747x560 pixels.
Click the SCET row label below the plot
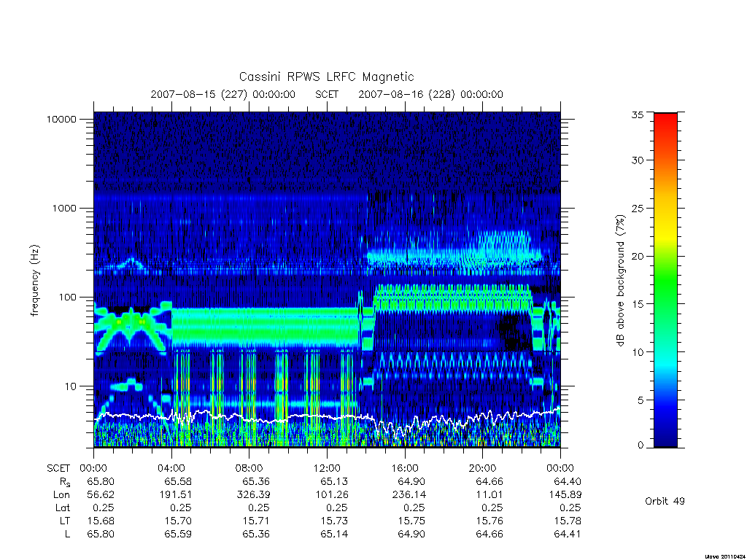[58, 468]
